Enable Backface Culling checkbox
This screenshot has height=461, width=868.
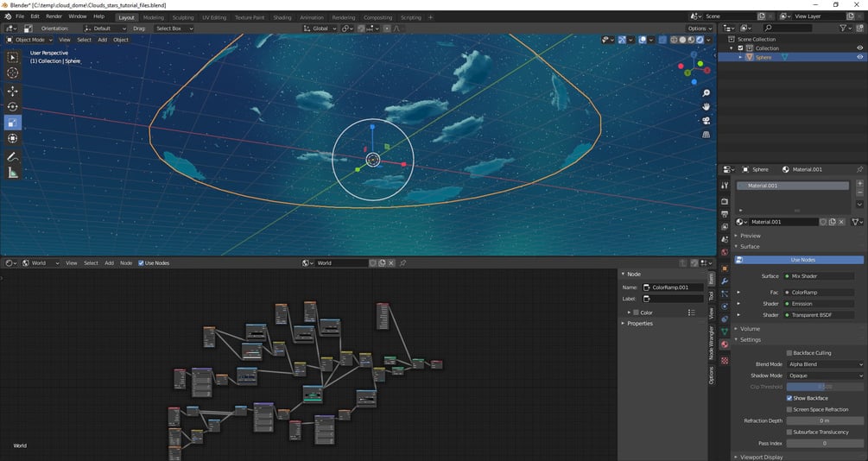click(789, 353)
